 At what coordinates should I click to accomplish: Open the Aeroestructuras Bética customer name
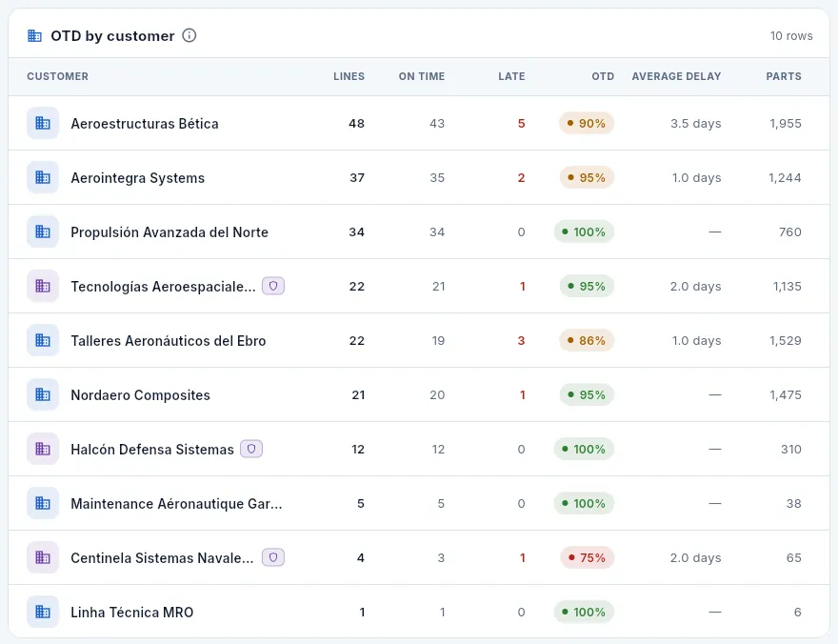145,124
